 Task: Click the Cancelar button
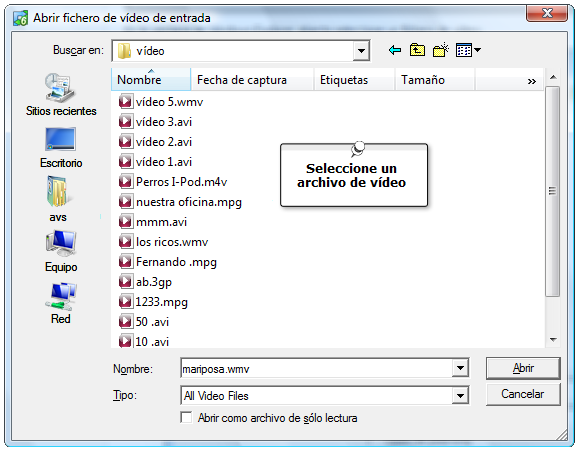pos(523,394)
